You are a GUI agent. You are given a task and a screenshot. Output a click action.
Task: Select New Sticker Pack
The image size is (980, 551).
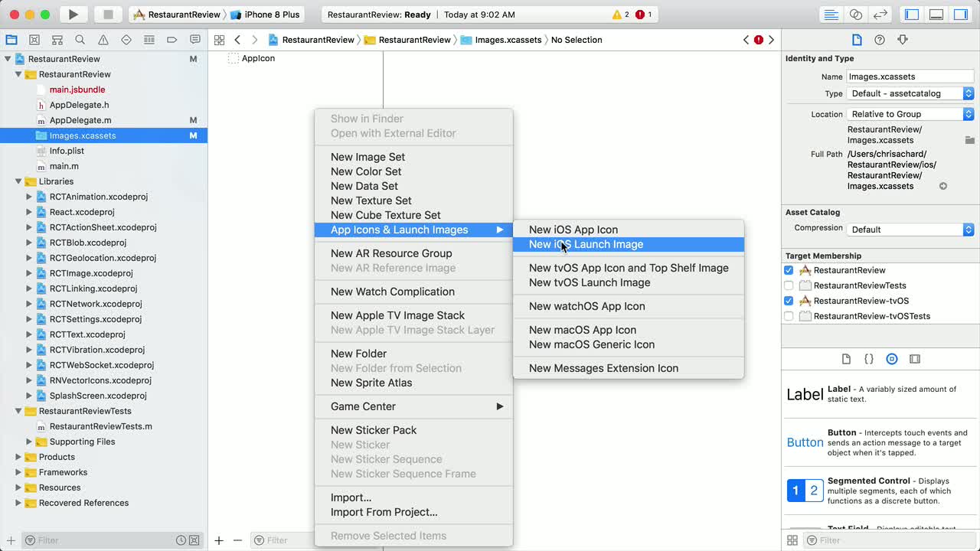coord(413,430)
